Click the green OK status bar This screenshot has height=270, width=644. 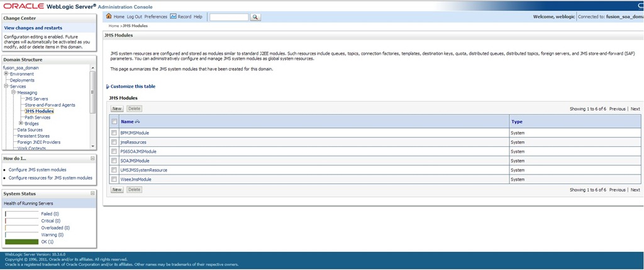(21, 242)
